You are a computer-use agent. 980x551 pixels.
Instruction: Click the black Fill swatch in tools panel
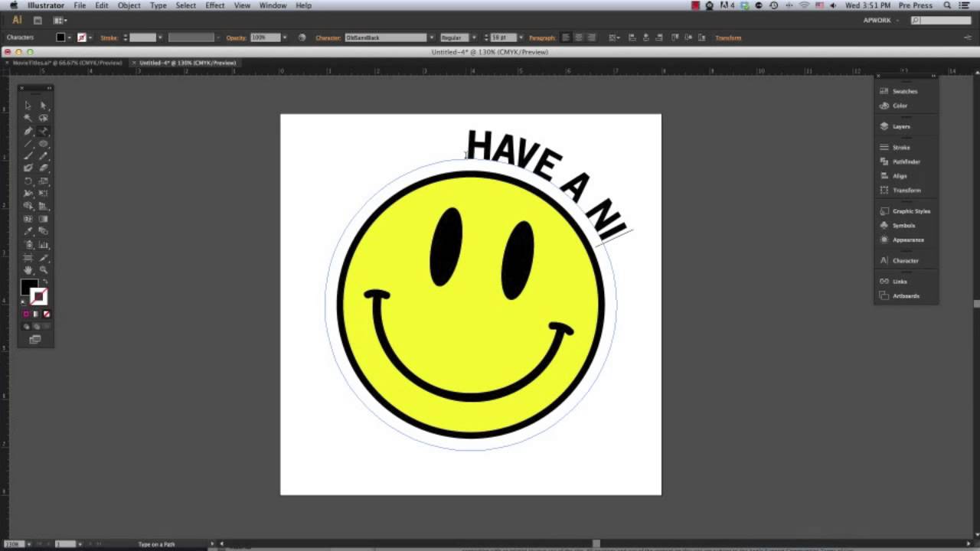(29, 288)
